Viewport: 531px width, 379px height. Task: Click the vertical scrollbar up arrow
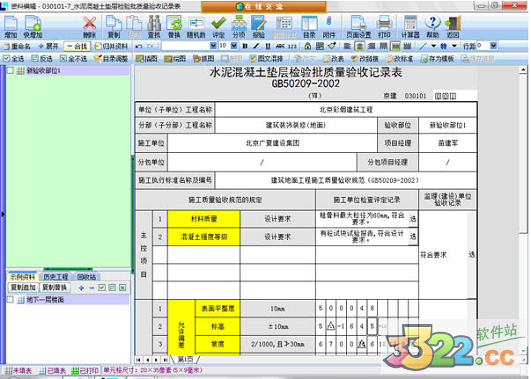click(x=523, y=70)
